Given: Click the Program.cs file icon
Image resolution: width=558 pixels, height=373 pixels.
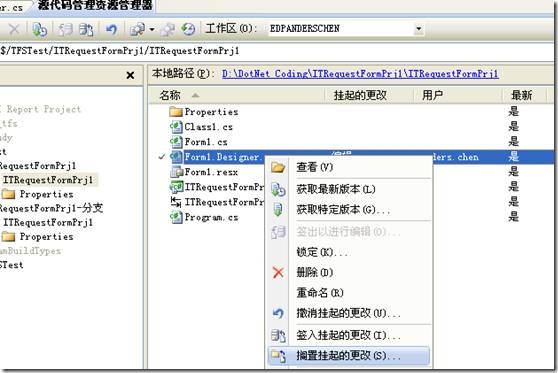Looking at the screenshot, I should (x=176, y=217).
